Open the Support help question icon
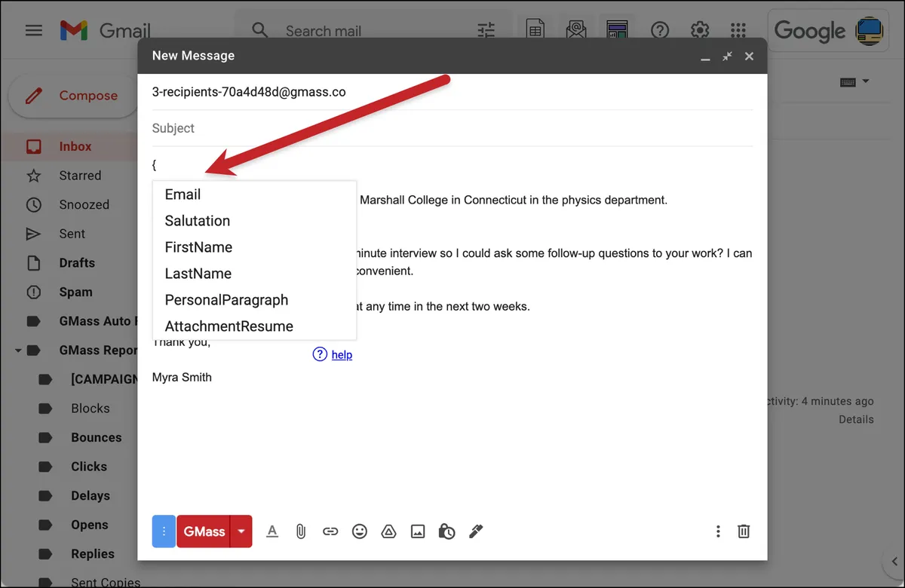The image size is (905, 588). [x=660, y=31]
